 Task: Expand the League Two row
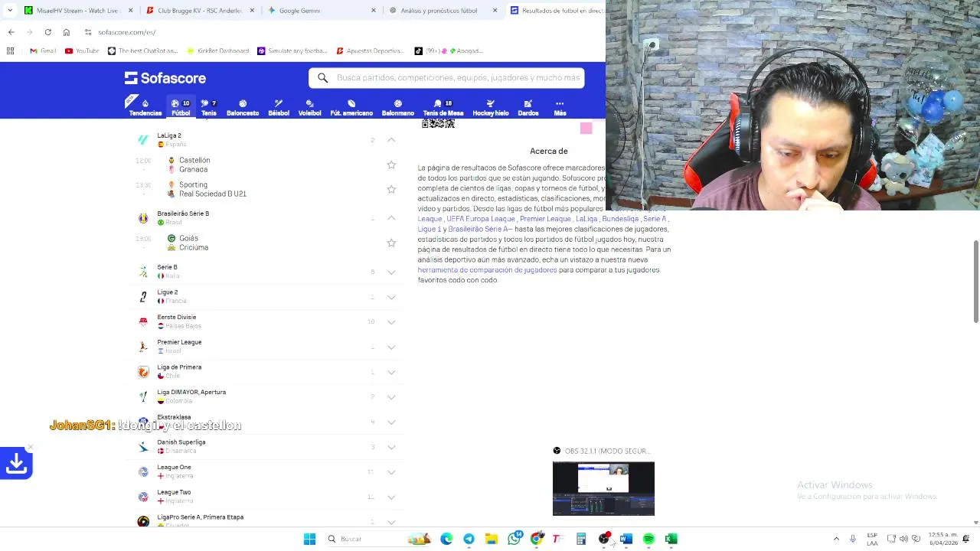click(391, 497)
